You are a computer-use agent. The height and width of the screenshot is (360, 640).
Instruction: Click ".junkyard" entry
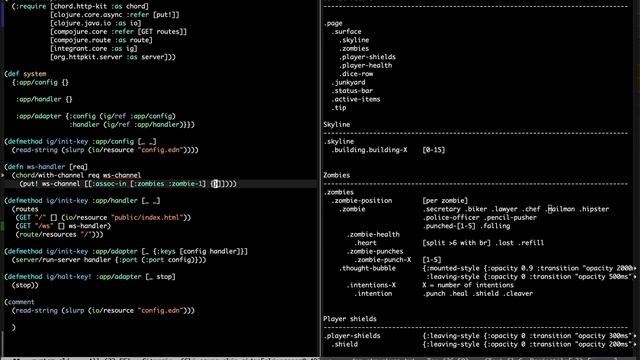coord(348,82)
